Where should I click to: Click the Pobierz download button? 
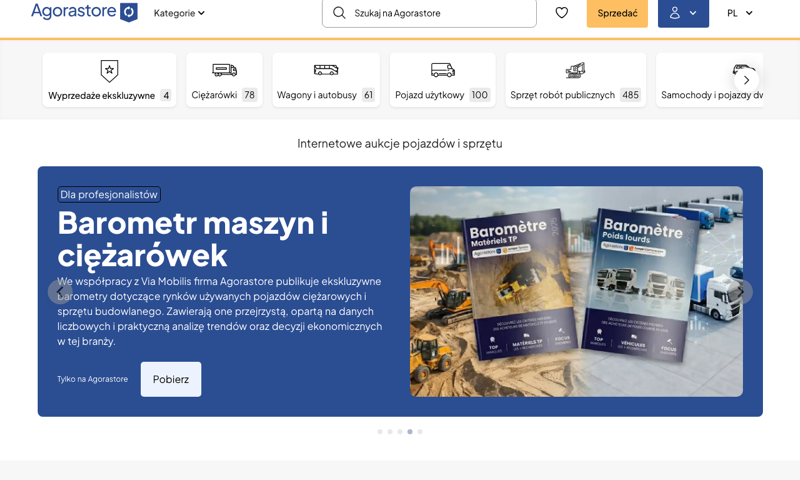tap(171, 379)
